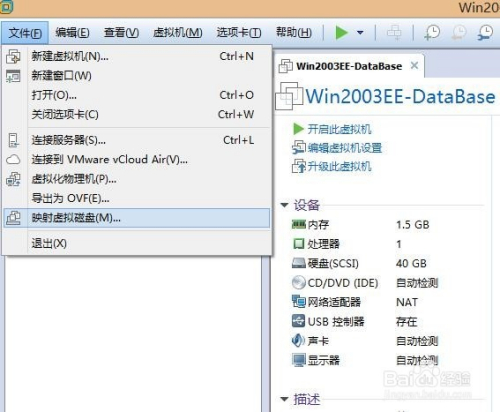Take a snapshot using the clock-plus icon
500x412 pixels.
pos(432,33)
